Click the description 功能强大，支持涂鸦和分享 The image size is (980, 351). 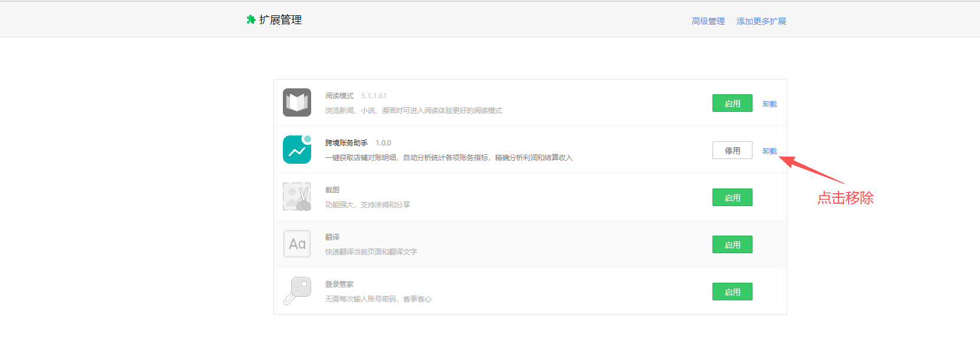[368, 204]
